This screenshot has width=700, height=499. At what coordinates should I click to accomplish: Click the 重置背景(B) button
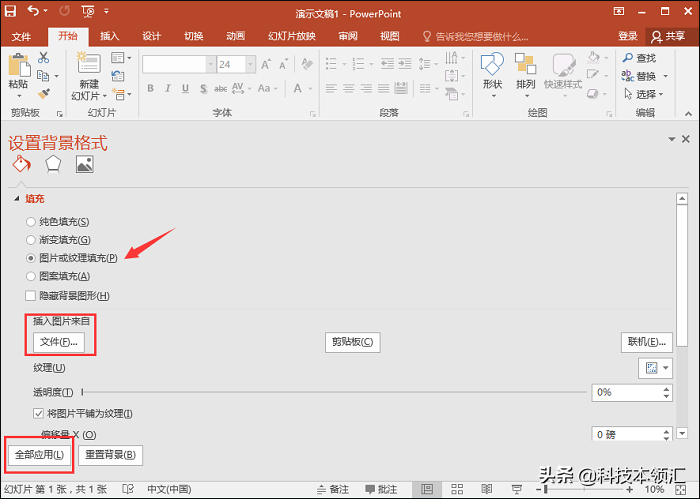pos(110,455)
